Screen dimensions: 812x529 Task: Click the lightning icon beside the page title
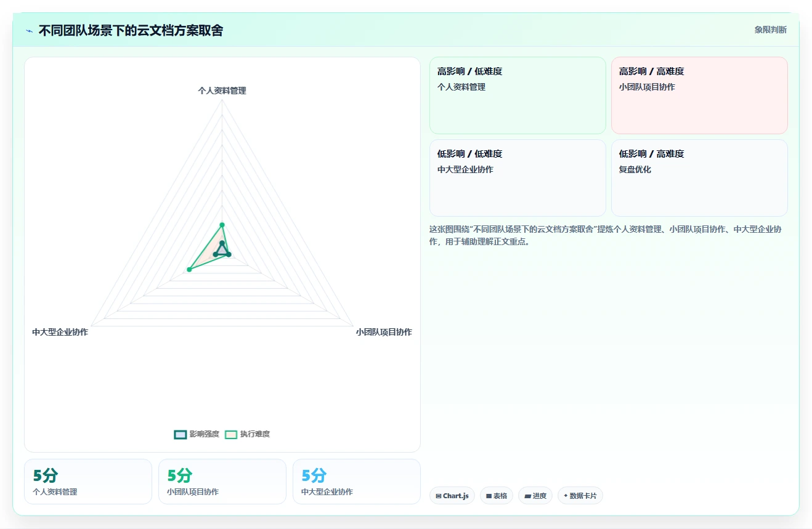click(x=29, y=31)
